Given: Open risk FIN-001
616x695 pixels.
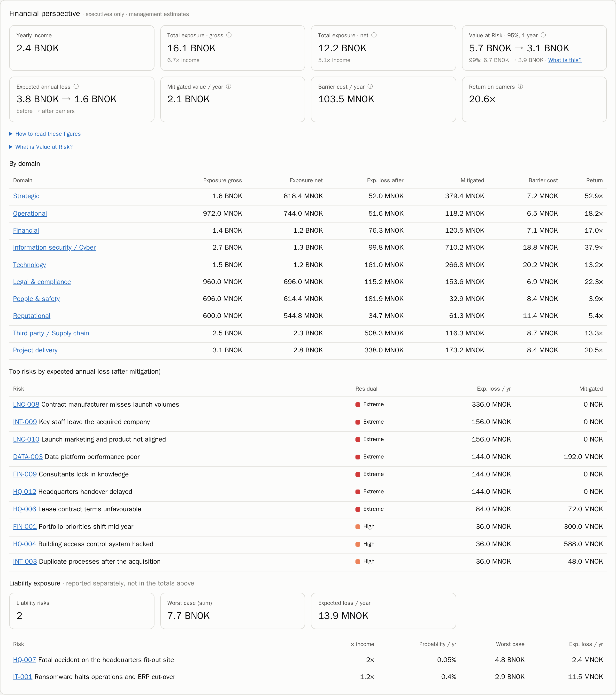Looking at the screenshot, I should coord(25,526).
